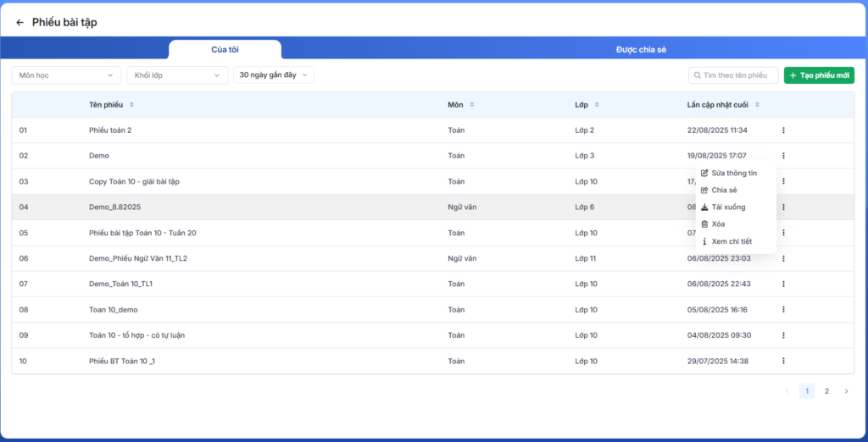The width and height of the screenshot is (868, 442).
Task: Focus the Tìm theo tên phiếu search field
Action: click(x=737, y=75)
